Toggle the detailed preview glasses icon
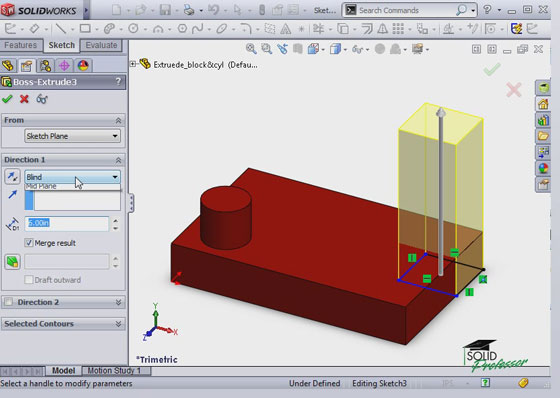560x398 pixels. (x=42, y=99)
